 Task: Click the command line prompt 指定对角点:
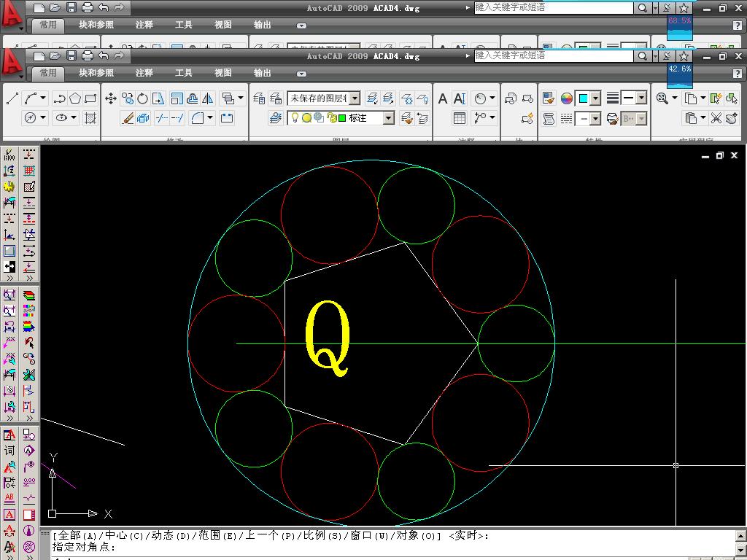84,548
